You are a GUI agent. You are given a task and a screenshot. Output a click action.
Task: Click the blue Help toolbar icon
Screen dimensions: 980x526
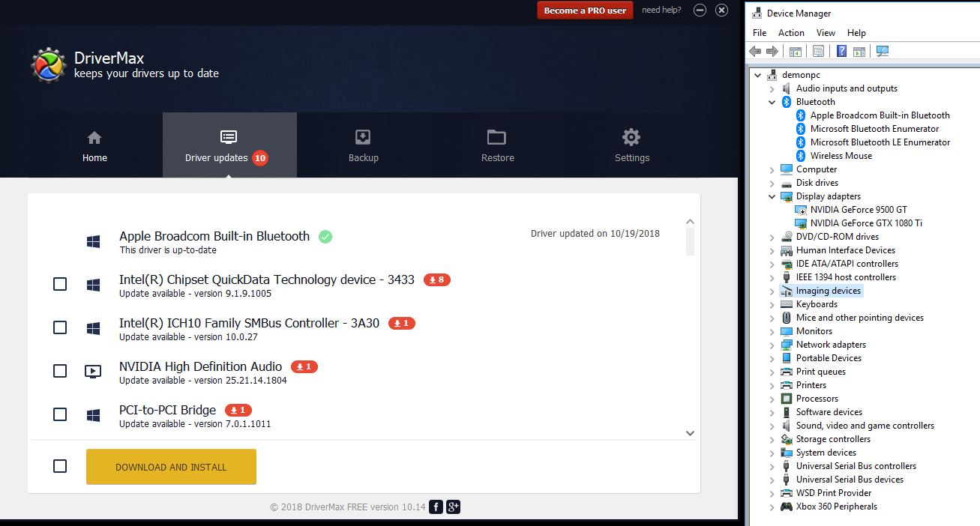[842, 52]
